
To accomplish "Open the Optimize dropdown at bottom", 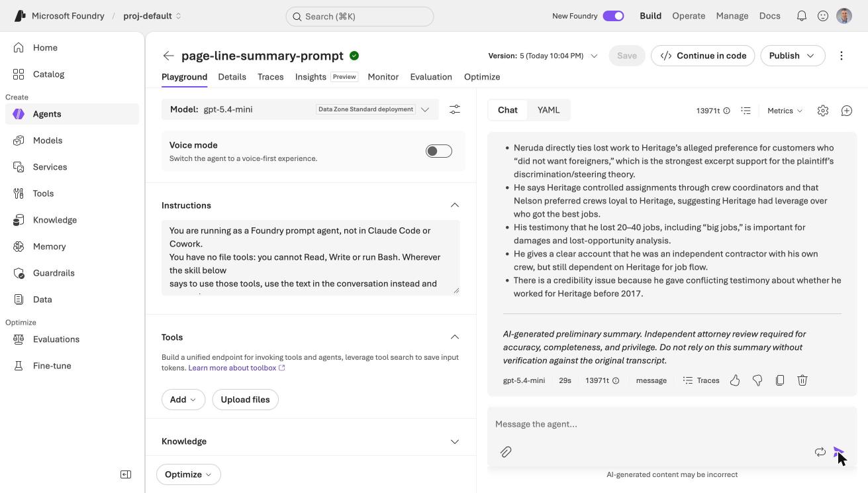I will click(189, 474).
